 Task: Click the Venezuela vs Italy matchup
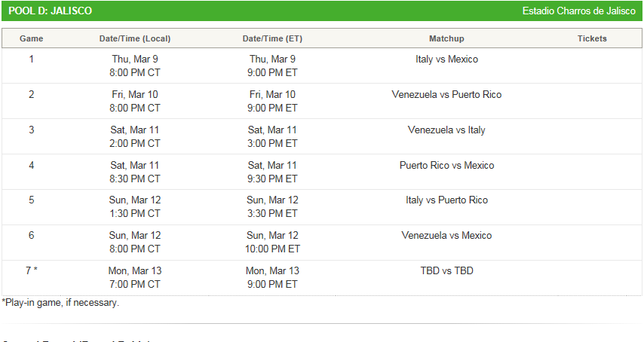click(x=446, y=130)
